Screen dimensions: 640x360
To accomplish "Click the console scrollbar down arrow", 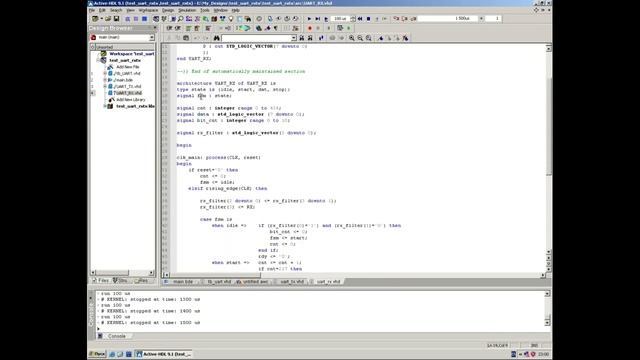I will coord(547,323).
